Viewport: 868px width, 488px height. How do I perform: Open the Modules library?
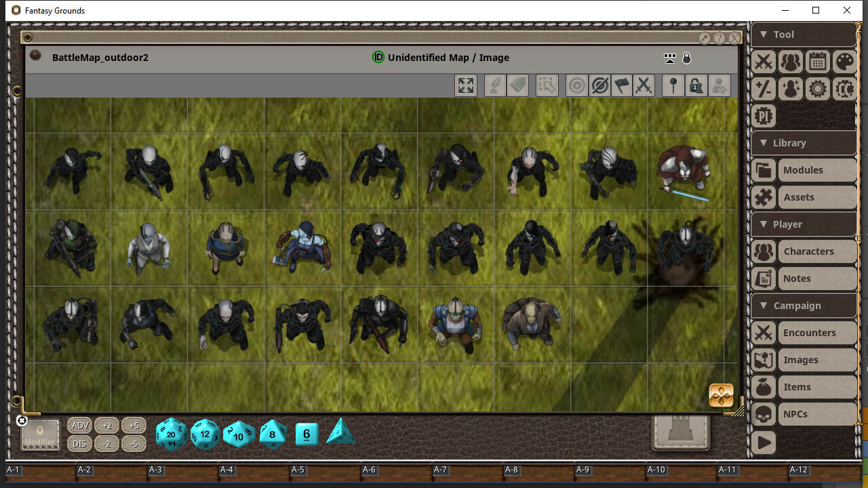coord(804,169)
